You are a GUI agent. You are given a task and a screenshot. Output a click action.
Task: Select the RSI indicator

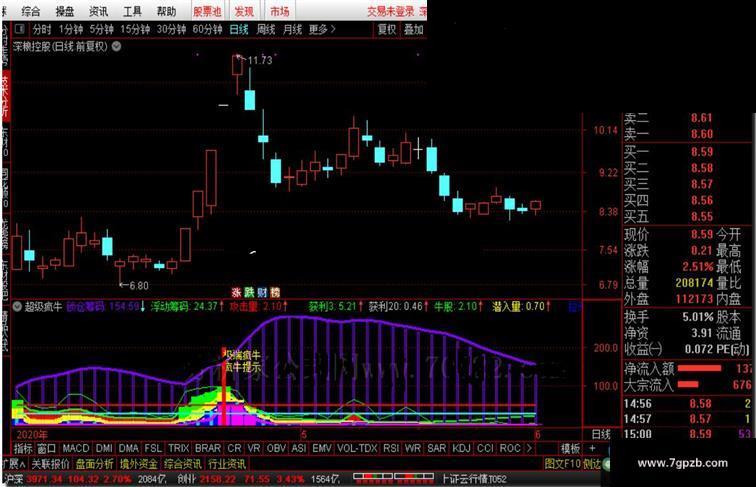click(x=391, y=448)
